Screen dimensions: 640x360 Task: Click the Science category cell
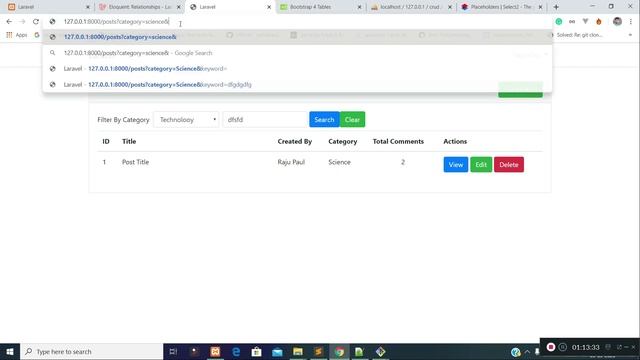point(339,162)
